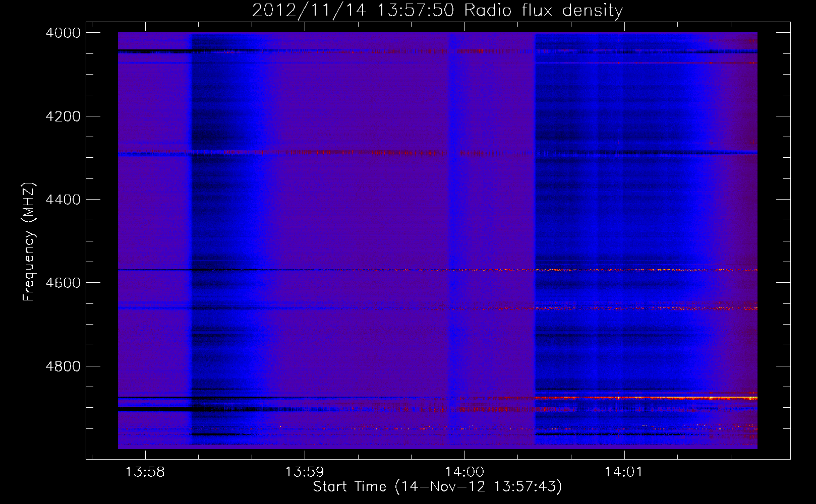Click the 13:59 time axis label

[305, 472]
